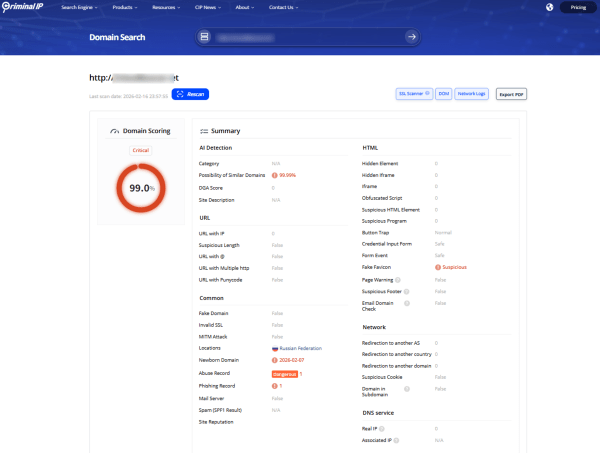Click the Button Trap Normal value

pos(443,233)
